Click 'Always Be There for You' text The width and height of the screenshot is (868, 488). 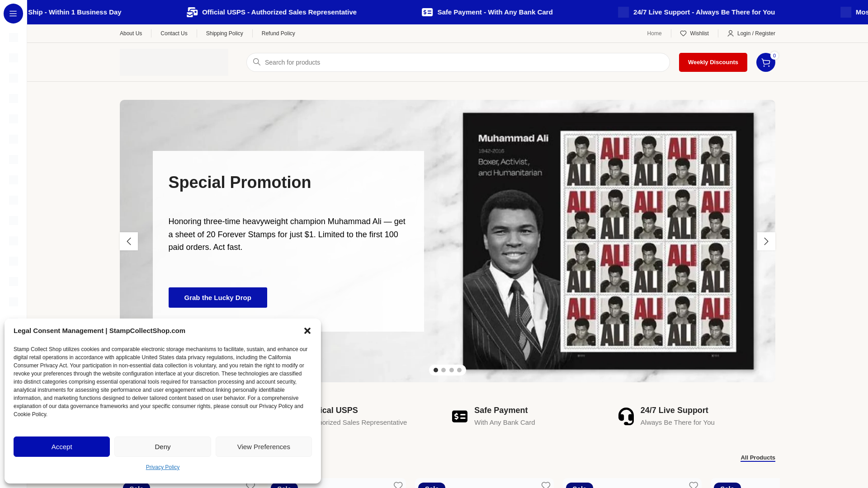pyautogui.click(x=678, y=422)
